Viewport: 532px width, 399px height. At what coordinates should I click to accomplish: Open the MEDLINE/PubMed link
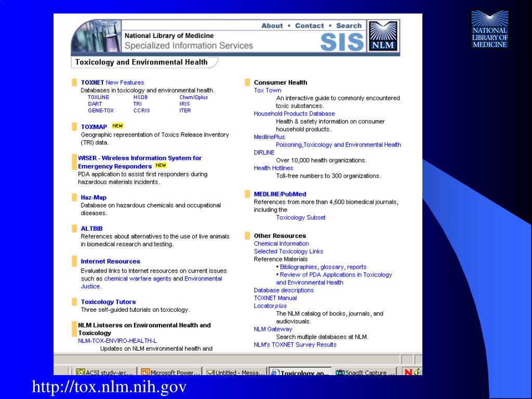[x=280, y=194]
